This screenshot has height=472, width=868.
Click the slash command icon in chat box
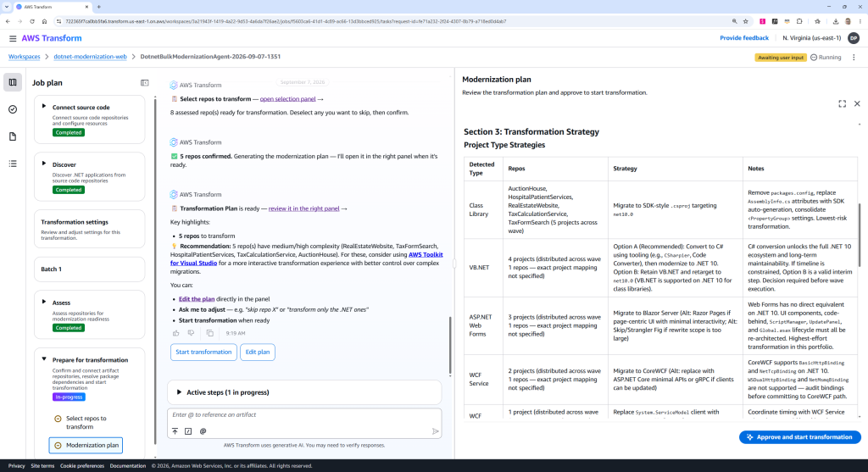coord(188,431)
